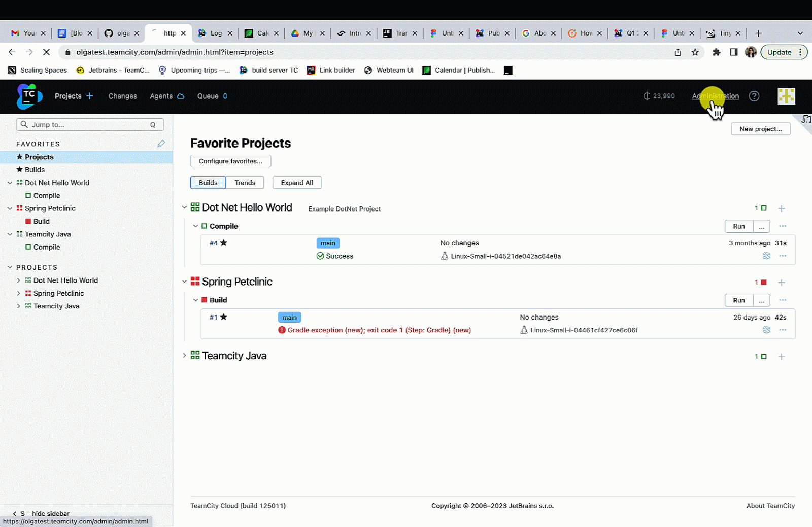Open the help question mark icon
Screen dimensions: 812x527
tap(754, 96)
